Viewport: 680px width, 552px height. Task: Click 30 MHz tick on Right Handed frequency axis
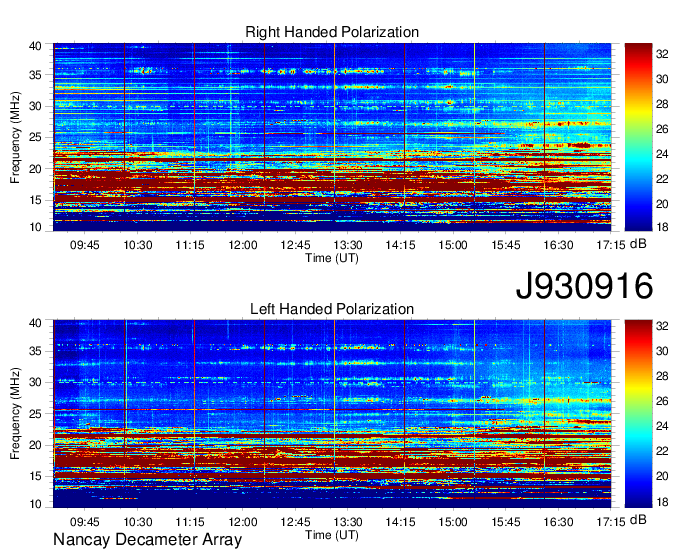pos(35,106)
